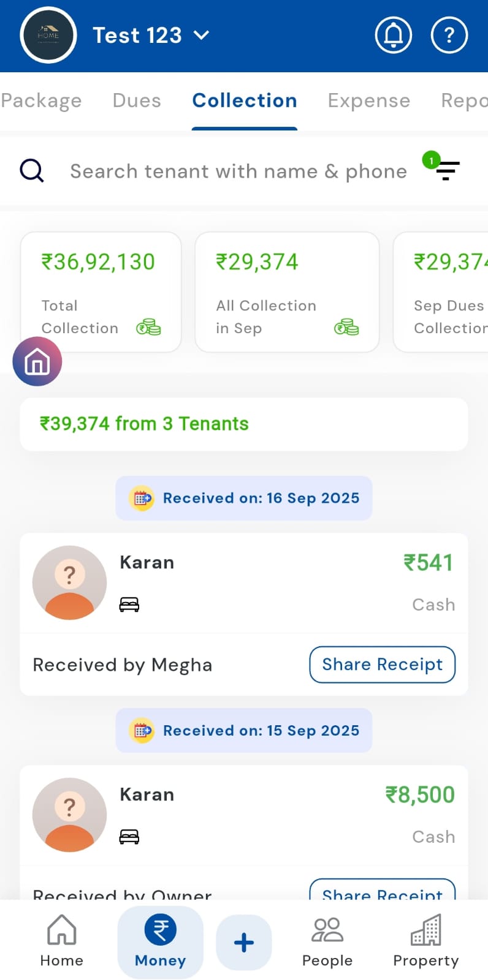Screen dimensions: 488x980
Task: Type in the search tenant field
Action: [x=238, y=171]
